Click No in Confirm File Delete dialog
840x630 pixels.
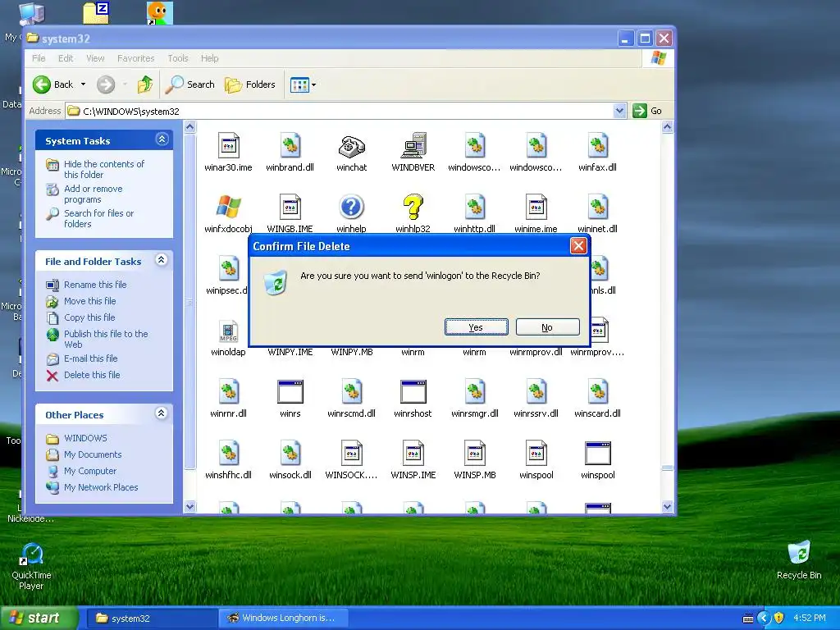click(x=547, y=327)
